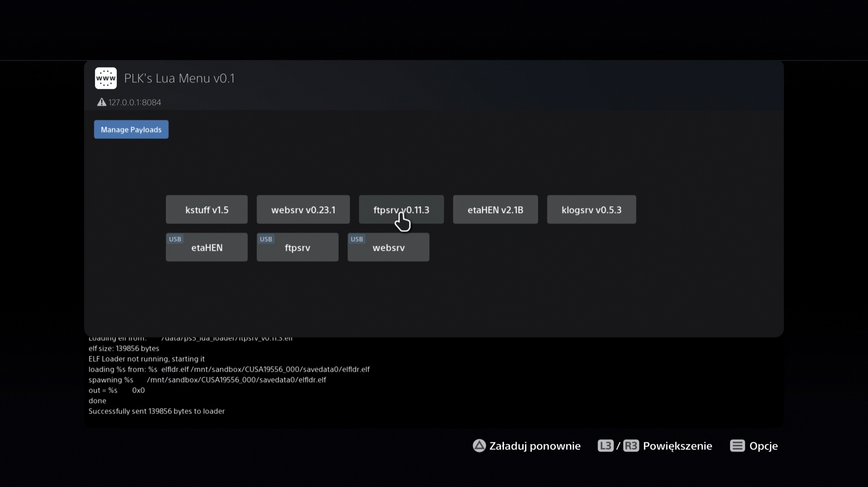Select the 127.0.0.1:8084 address text
This screenshot has height=487, width=868.
coord(135,102)
